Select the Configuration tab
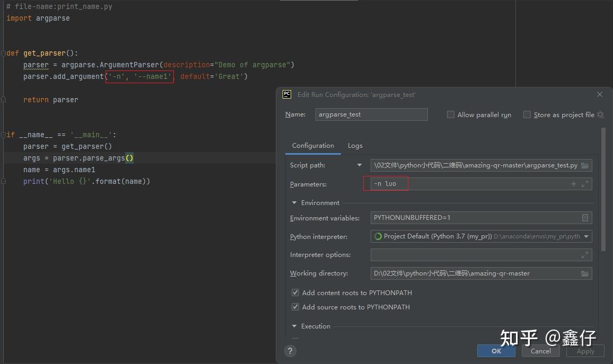This screenshot has width=613, height=364. point(313,146)
